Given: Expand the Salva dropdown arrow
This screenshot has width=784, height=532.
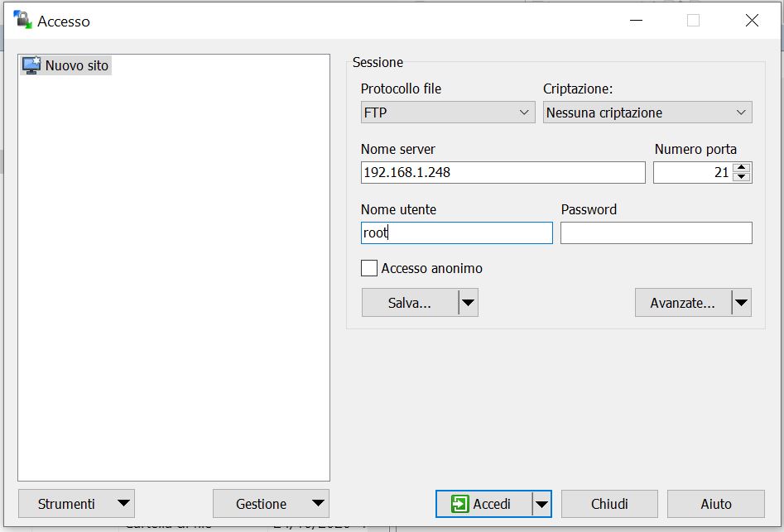Looking at the screenshot, I should tap(468, 303).
